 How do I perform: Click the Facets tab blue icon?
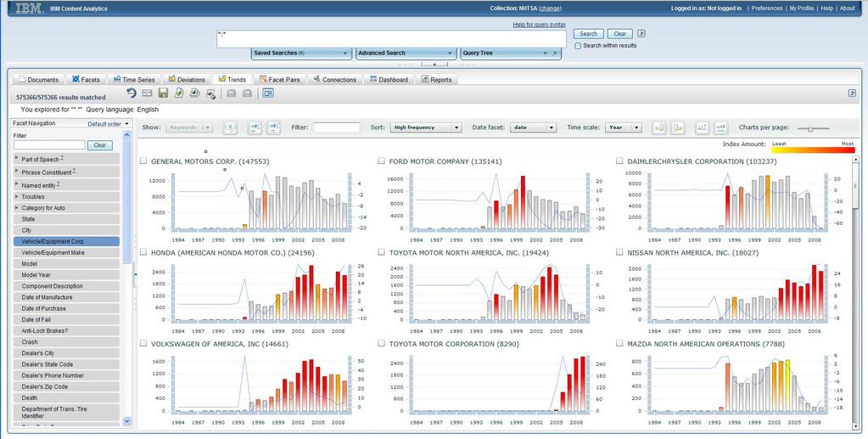click(76, 79)
